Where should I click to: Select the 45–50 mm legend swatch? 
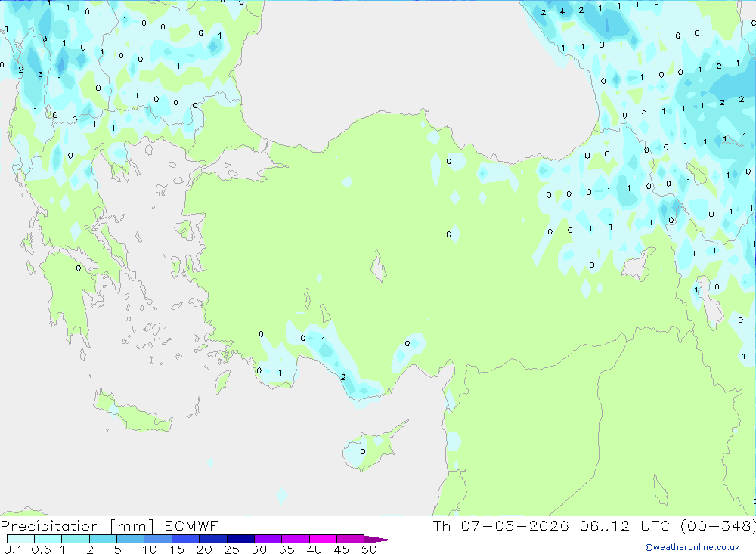[x=351, y=539]
